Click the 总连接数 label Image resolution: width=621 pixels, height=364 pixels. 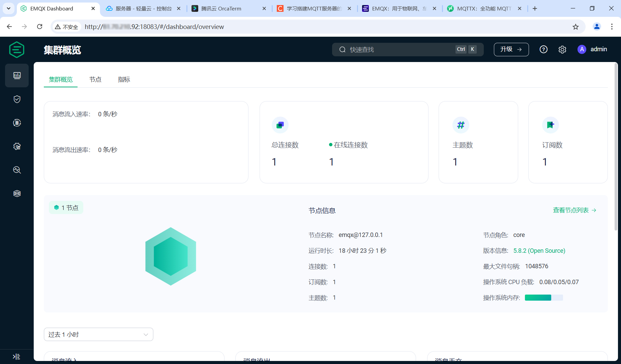tap(285, 145)
